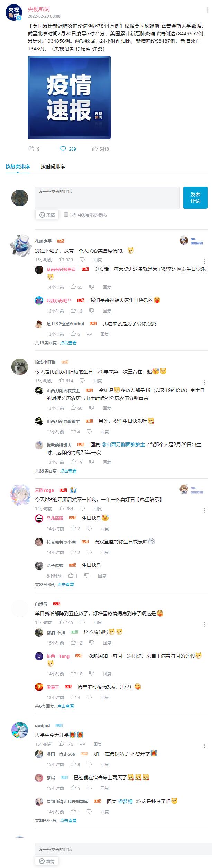This screenshot has height=868, width=212.
Task: Open 央视新闻 profile name link
Action: point(39,9)
